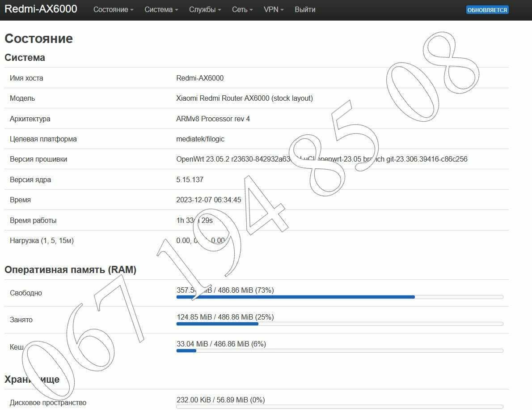The width and height of the screenshot is (532, 410).
Task: Click the Дисковое пространство label
Action: click(x=48, y=402)
